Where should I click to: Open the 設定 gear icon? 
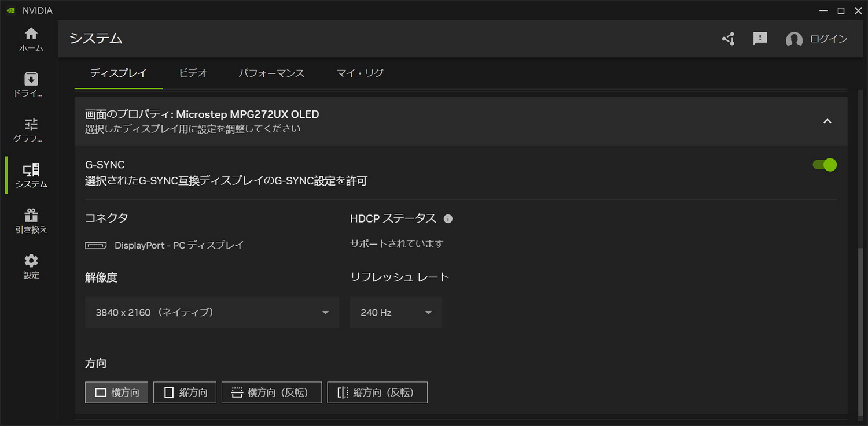[x=31, y=266]
